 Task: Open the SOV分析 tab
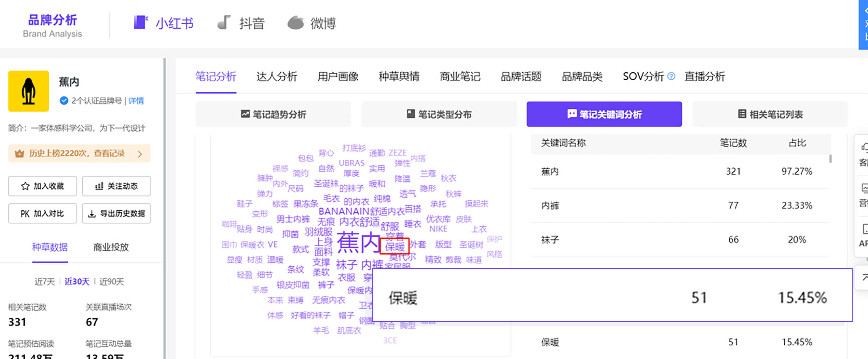(643, 76)
